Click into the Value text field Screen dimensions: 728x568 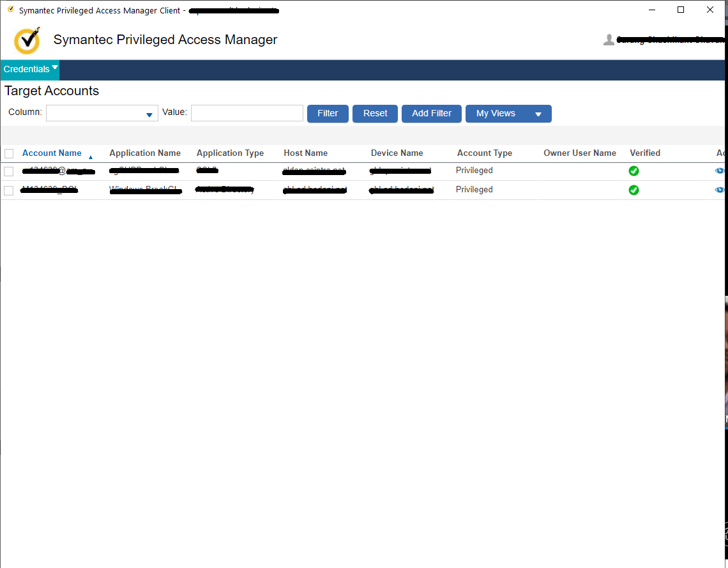click(246, 114)
